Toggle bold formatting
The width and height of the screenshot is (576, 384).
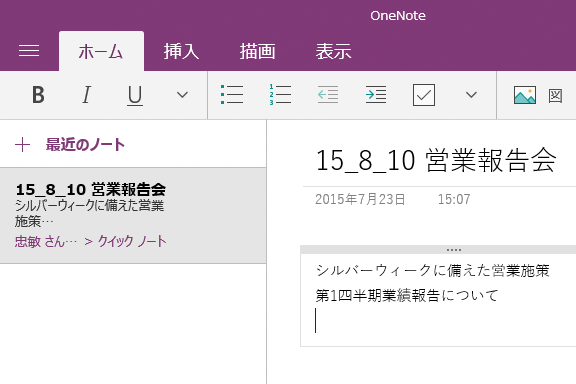(38, 95)
